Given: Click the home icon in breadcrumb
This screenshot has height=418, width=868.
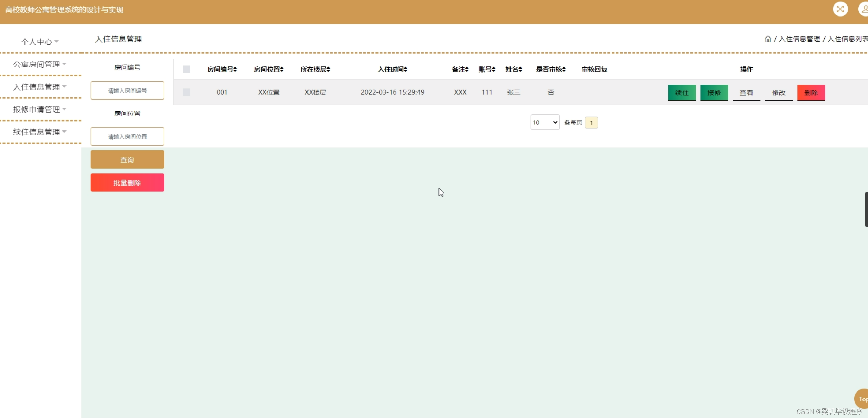Looking at the screenshot, I should pos(768,39).
